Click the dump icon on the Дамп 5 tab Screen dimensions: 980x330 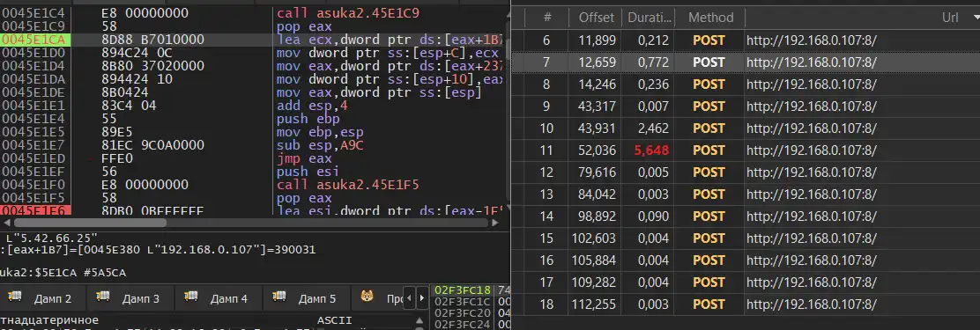[x=279, y=297]
